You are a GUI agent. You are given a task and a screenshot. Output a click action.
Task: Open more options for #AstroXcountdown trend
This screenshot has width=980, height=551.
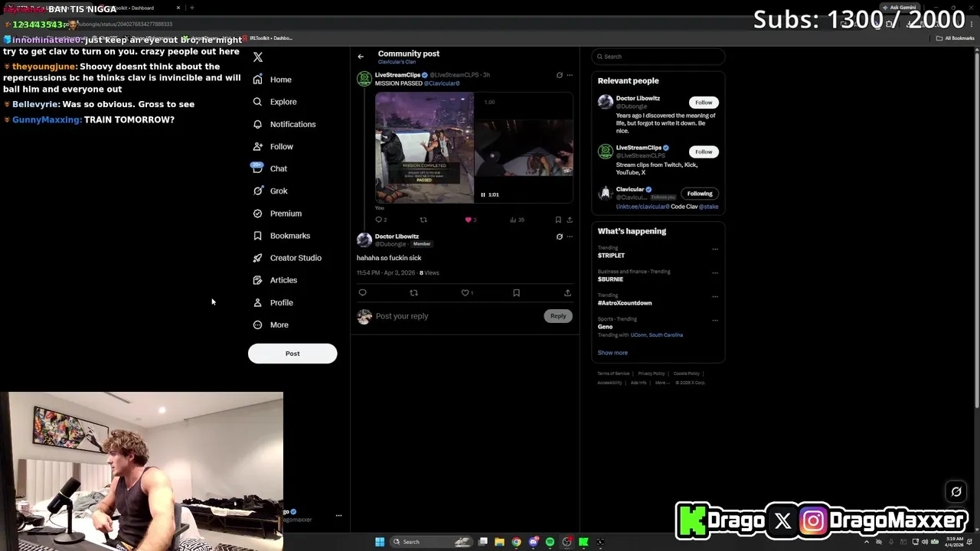(x=715, y=296)
